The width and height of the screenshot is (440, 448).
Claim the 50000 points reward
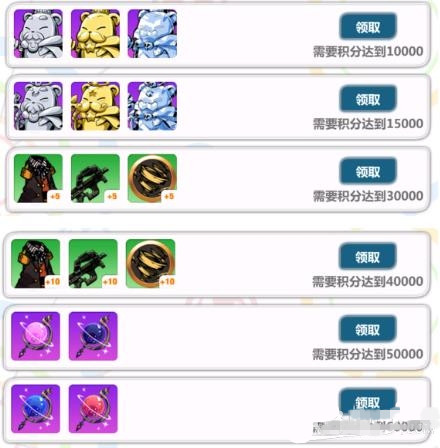click(367, 329)
